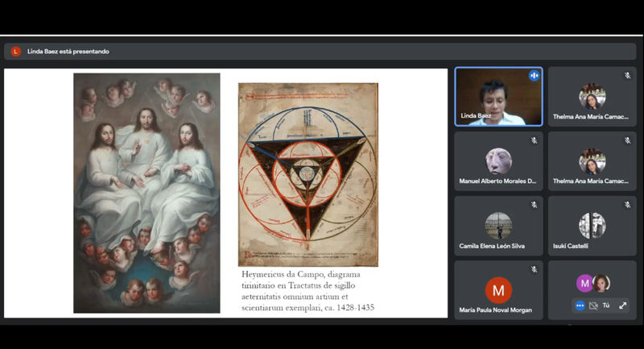The image size is (644, 349).
Task: Click the Heymericus triangular diagram in the slide
Action: pos(308,175)
